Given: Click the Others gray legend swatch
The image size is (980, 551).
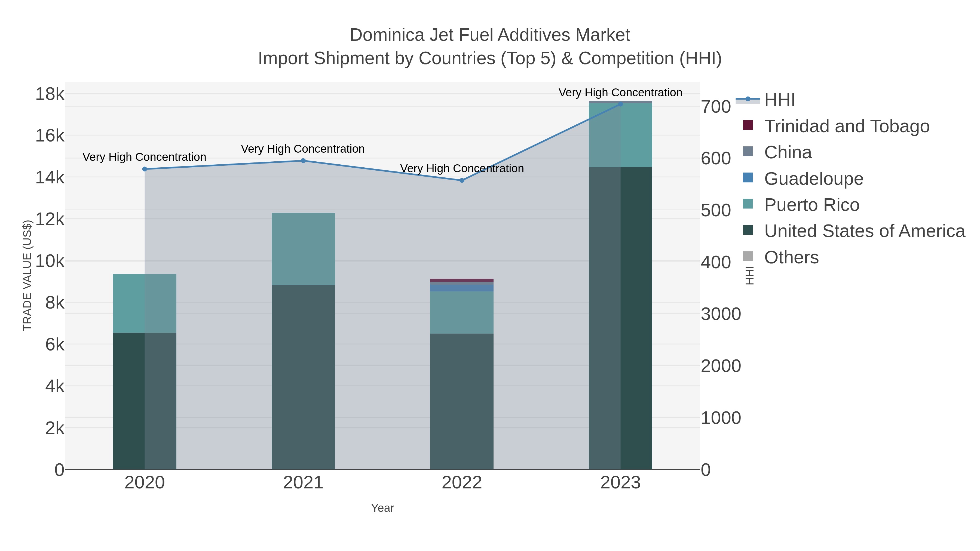Looking at the screenshot, I should click(x=748, y=256).
